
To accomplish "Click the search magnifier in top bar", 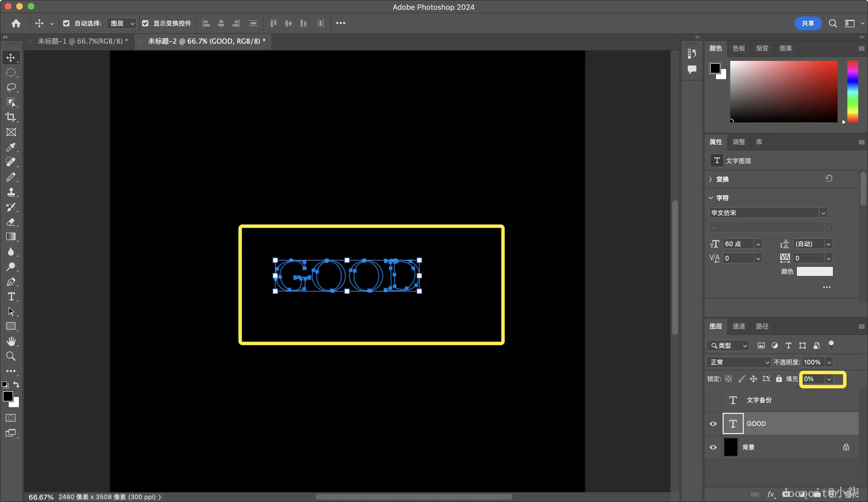I will click(x=832, y=23).
